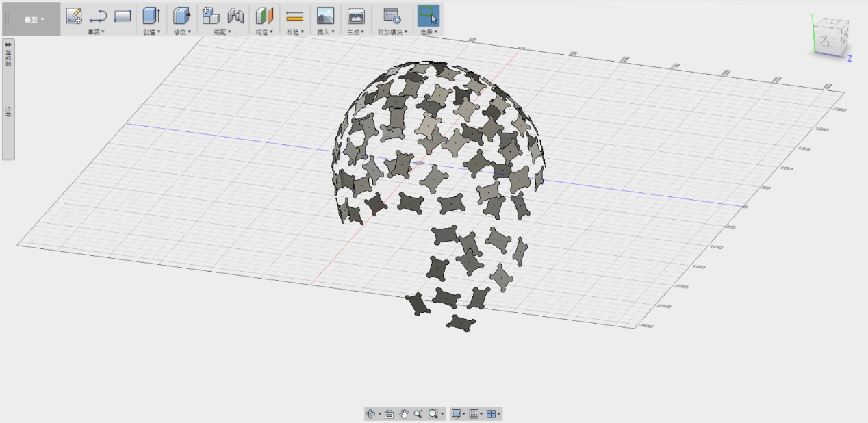Click the construction plane icon in 构造

tap(264, 15)
